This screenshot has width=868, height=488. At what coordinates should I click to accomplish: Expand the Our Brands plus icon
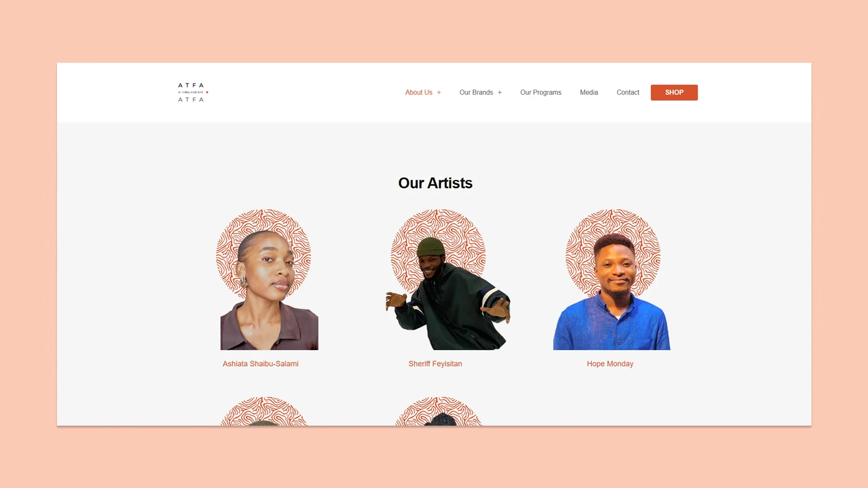[500, 93]
